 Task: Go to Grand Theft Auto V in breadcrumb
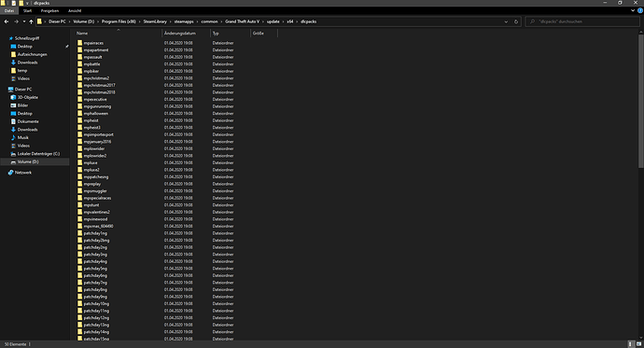coord(242,21)
